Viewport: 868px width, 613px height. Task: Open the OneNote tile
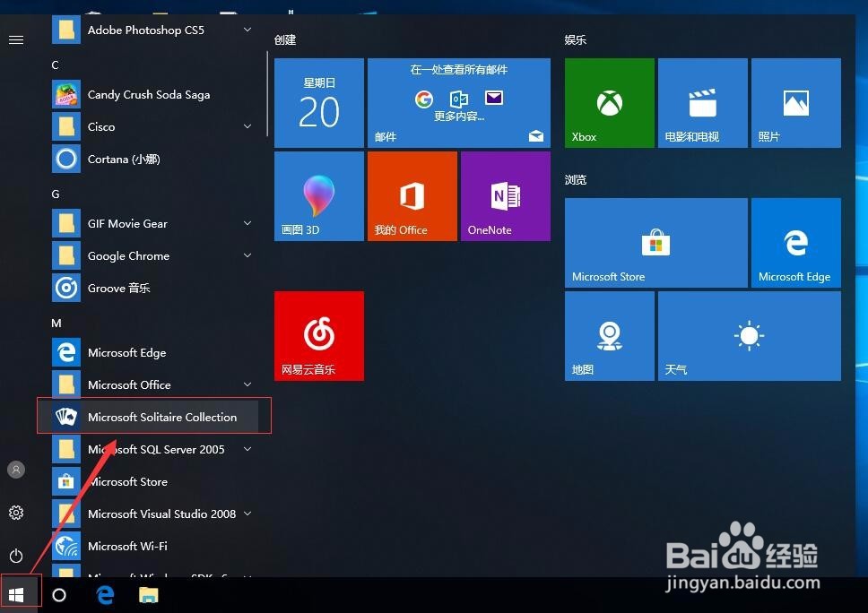point(506,196)
